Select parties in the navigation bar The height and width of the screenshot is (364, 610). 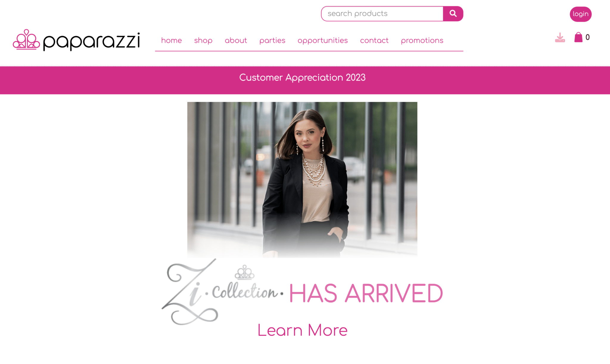[272, 41]
